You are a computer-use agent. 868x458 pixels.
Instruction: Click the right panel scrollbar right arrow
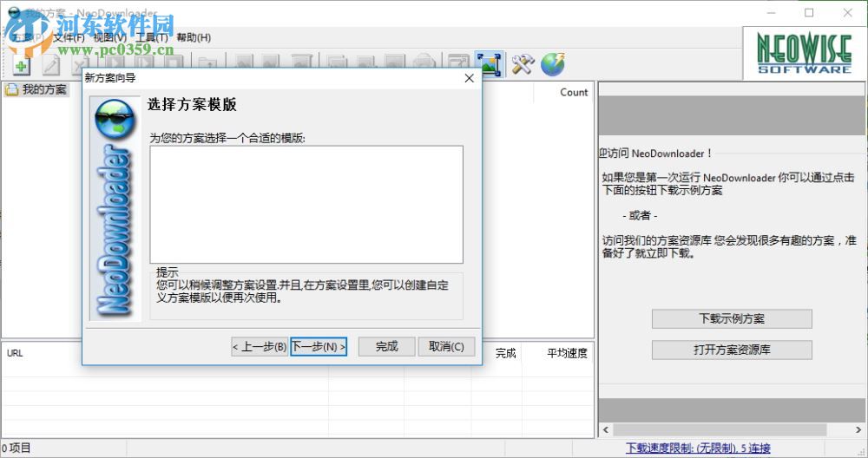point(858,429)
